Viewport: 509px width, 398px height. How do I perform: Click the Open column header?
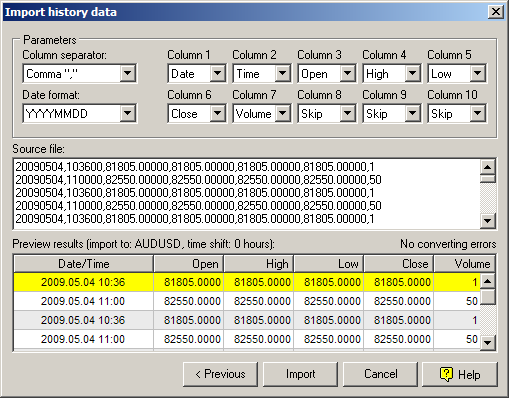pyautogui.click(x=189, y=264)
